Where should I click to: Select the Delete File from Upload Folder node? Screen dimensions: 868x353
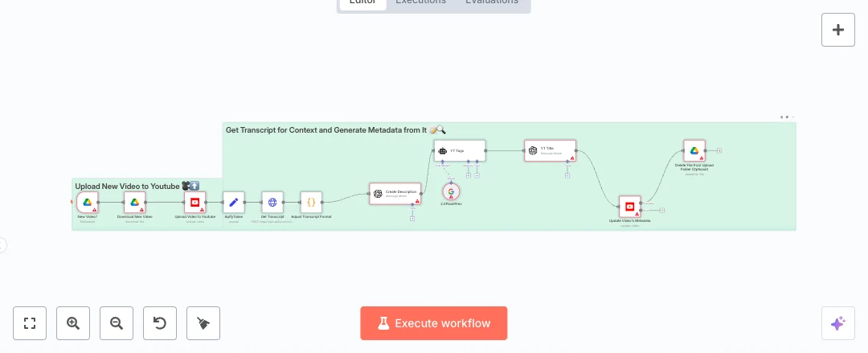coord(694,150)
